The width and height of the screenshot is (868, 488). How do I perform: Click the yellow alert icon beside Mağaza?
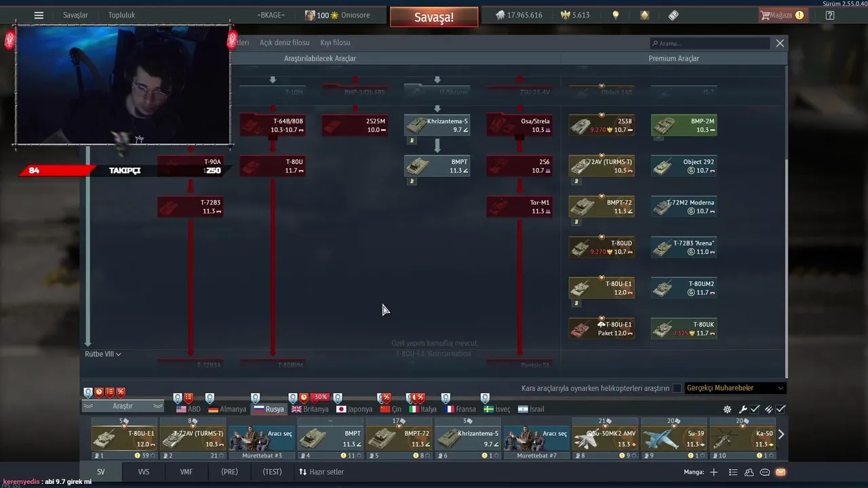[800, 15]
